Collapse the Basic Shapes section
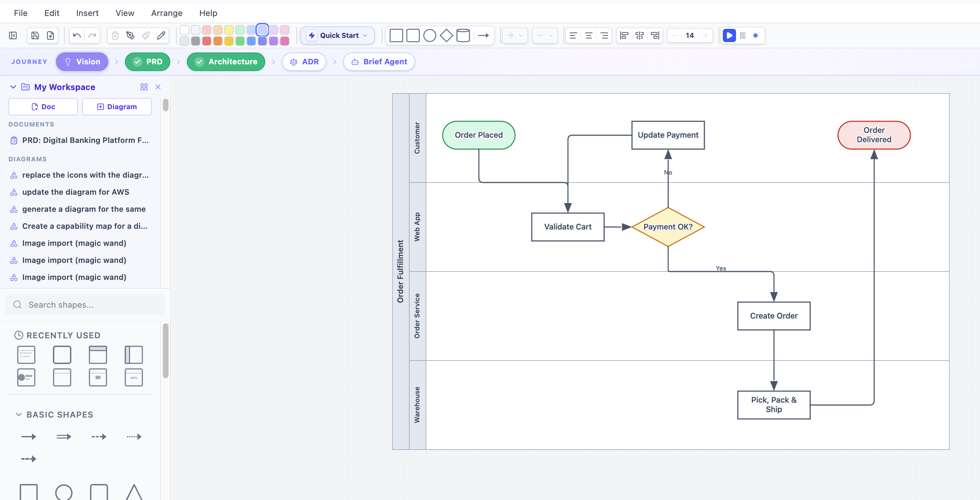This screenshot has height=500, width=980. pyautogui.click(x=19, y=414)
